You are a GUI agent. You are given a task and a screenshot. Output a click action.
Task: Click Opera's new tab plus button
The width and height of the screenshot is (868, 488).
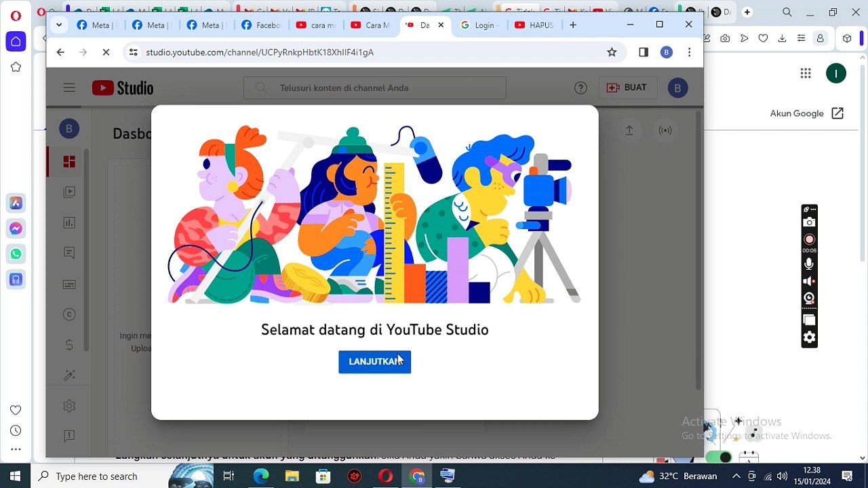tap(747, 12)
